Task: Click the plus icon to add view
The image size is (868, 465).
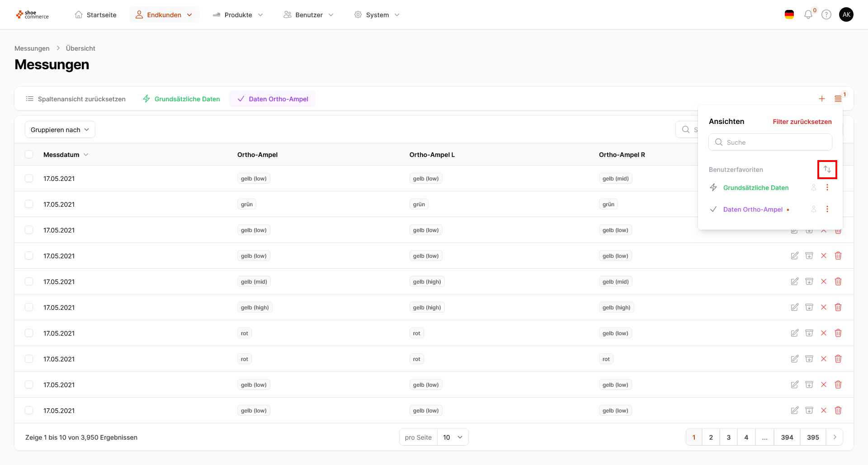Action: [822, 99]
